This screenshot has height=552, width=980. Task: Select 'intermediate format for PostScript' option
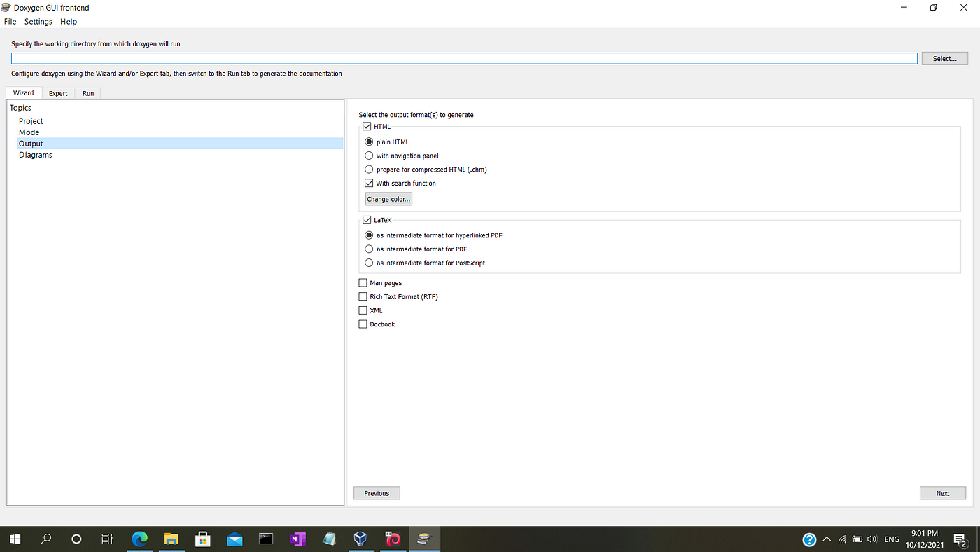tap(369, 263)
